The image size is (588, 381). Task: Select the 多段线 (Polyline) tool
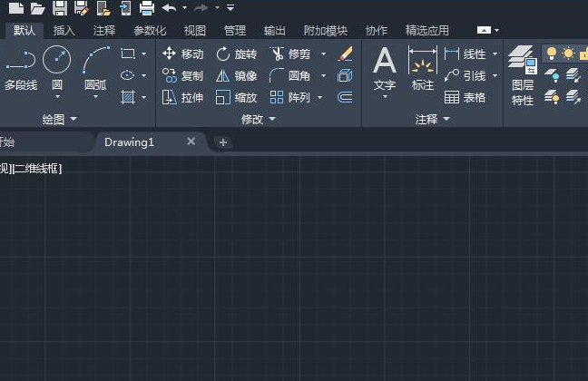pos(20,69)
